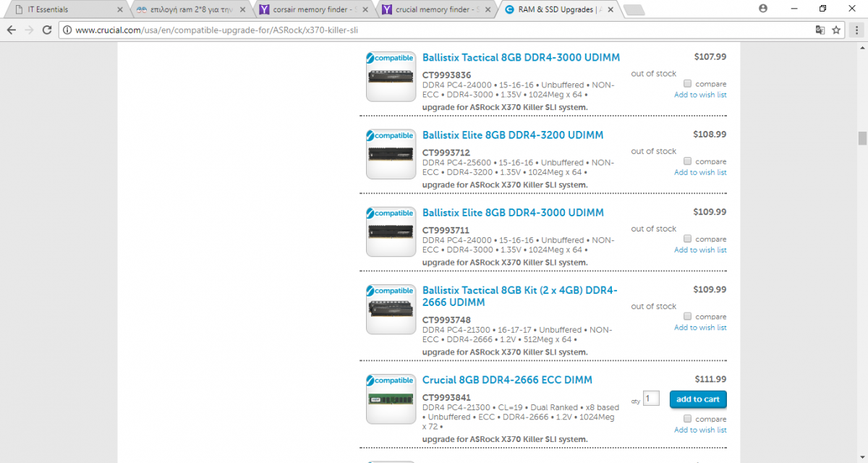
Task: Check compare for Ballistix Tactical 8GB DDR4-3000
Action: pos(688,83)
